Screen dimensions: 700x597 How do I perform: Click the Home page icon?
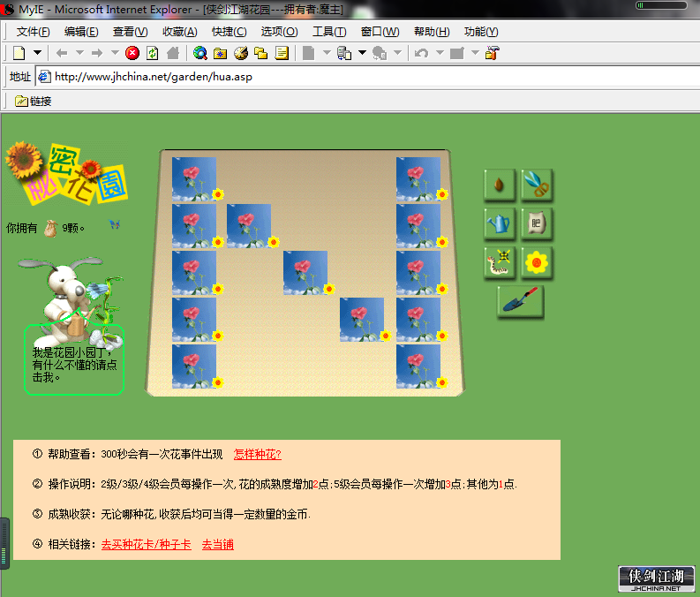pyautogui.click(x=173, y=53)
